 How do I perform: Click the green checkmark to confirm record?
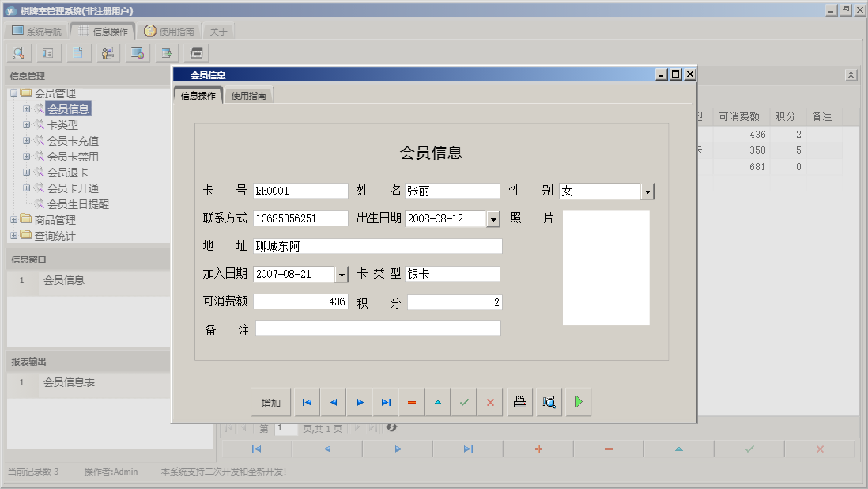[464, 402]
